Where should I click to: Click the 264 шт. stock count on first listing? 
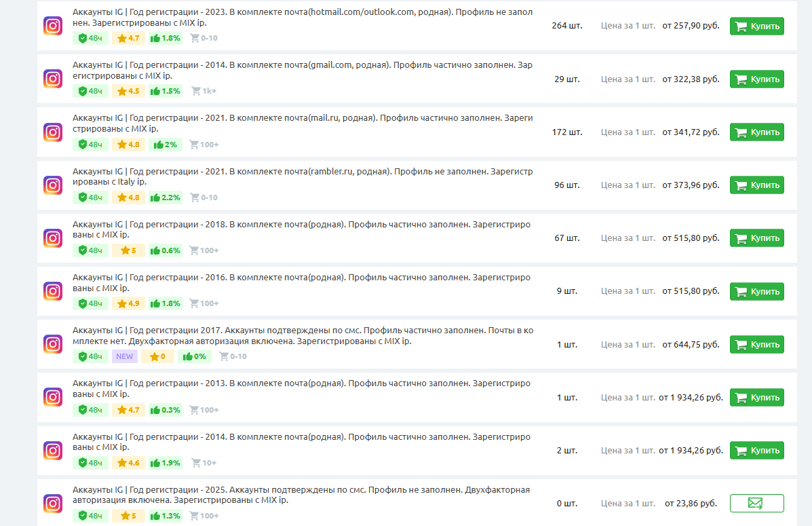[566, 26]
